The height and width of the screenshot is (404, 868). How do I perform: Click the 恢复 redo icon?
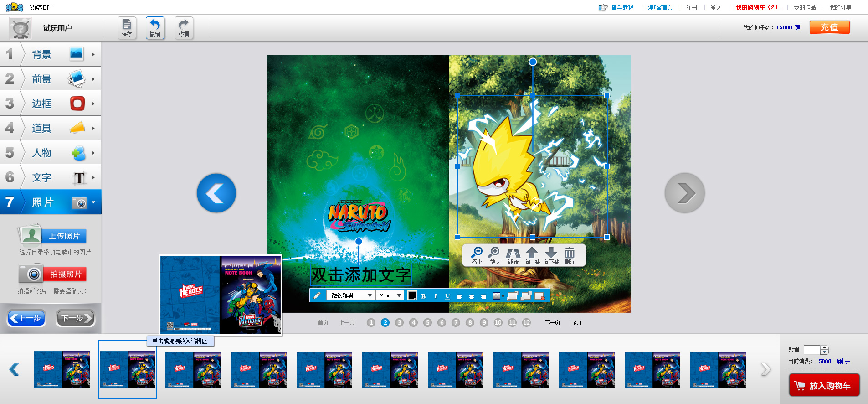tap(184, 28)
